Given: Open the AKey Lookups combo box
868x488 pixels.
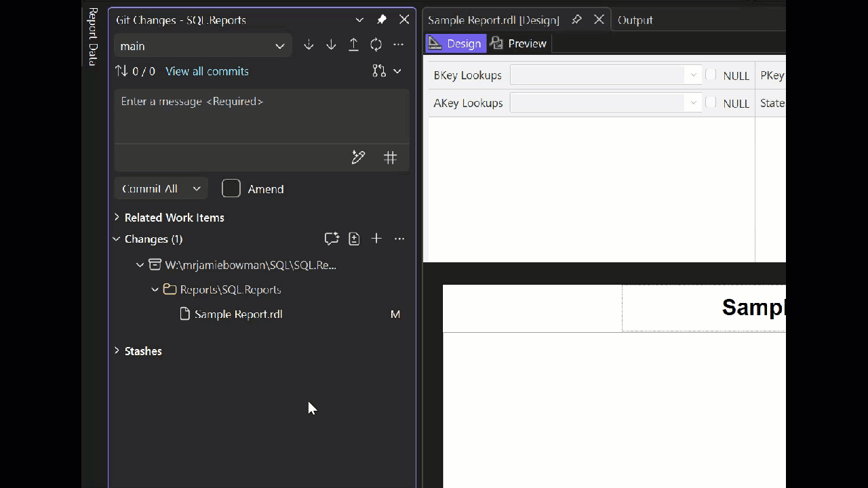Looking at the screenshot, I should tap(605, 103).
